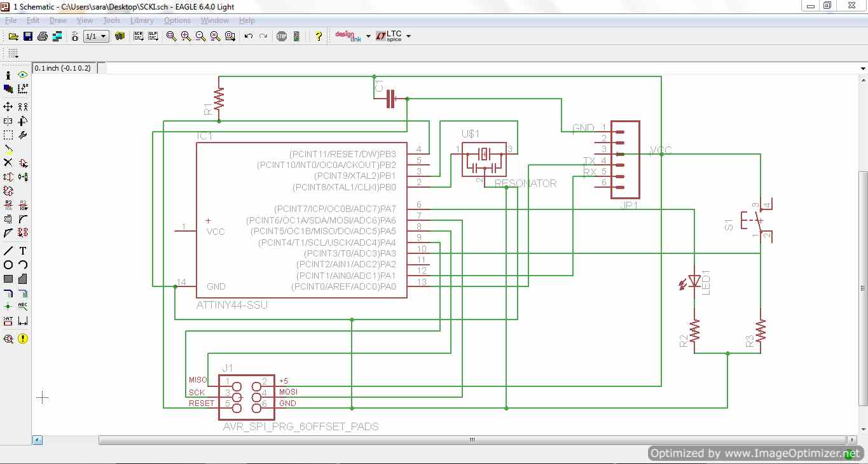Switch to board editor
Viewport: 868px width, 464px height.
click(x=75, y=36)
